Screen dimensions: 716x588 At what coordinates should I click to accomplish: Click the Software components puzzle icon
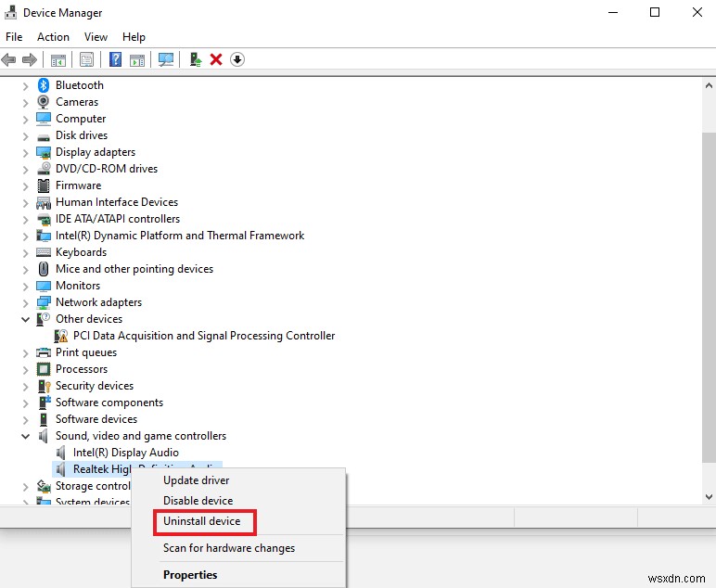click(45, 403)
